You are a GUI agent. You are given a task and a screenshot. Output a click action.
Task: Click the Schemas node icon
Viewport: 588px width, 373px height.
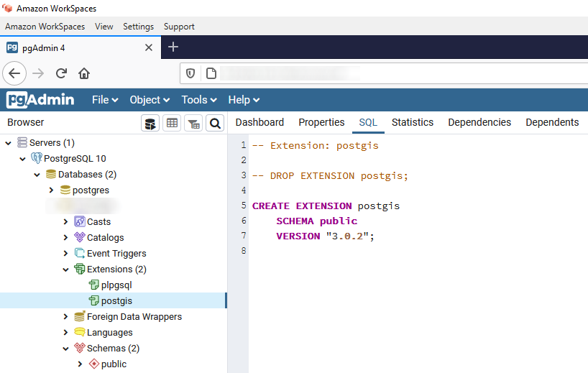[80, 348]
